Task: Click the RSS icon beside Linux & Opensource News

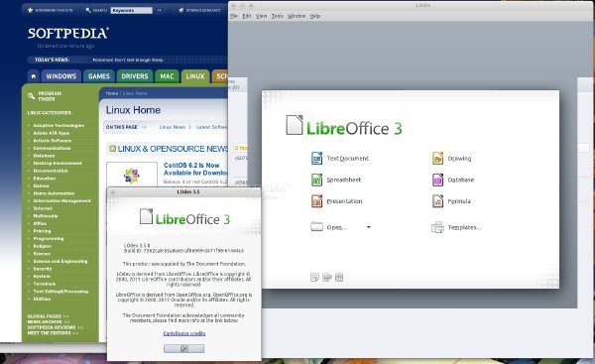Action: pos(112,149)
